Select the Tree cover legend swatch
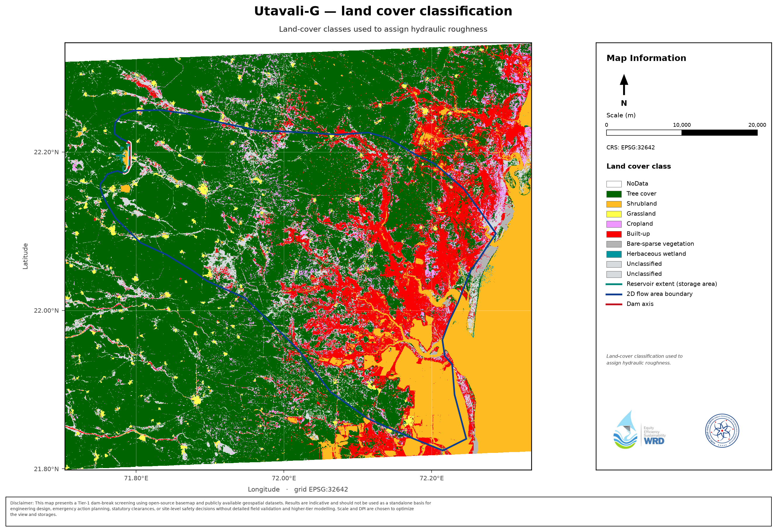 pyautogui.click(x=614, y=194)
